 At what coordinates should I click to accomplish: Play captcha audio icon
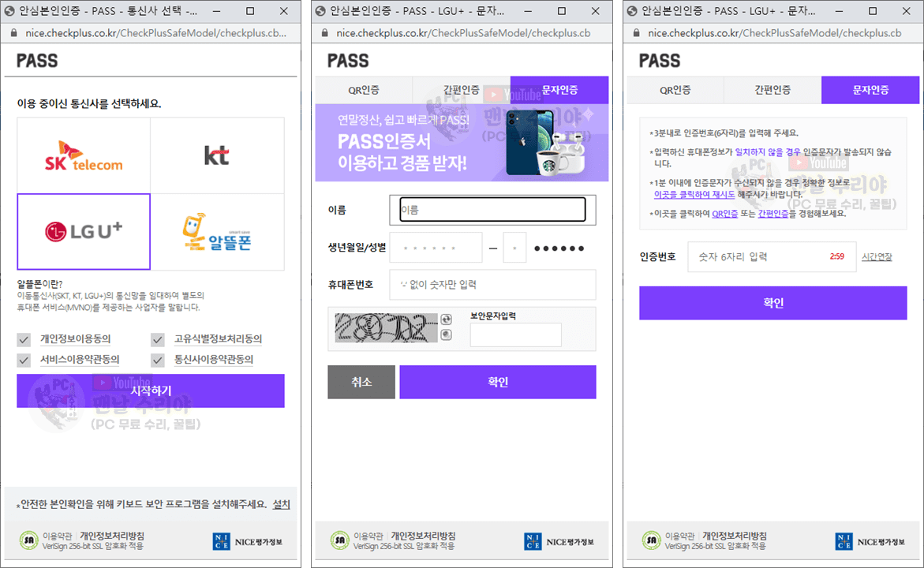click(x=446, y=334)
